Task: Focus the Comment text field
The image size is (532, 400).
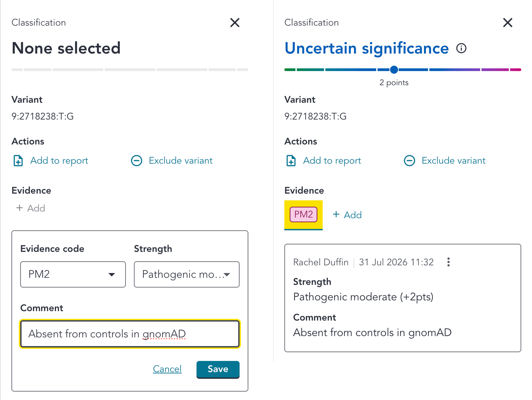Action: click(x=130, y=334)
